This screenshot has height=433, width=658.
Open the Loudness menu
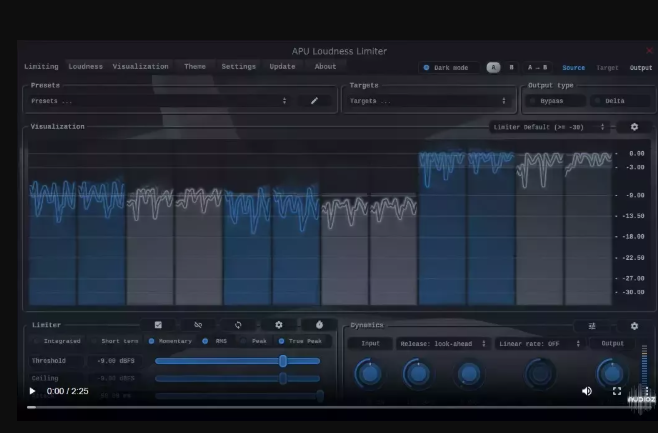(x=85, y=67)
